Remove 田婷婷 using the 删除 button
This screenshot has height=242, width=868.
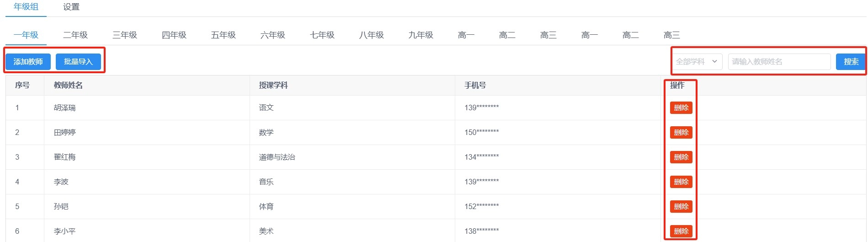pos(681,133)
